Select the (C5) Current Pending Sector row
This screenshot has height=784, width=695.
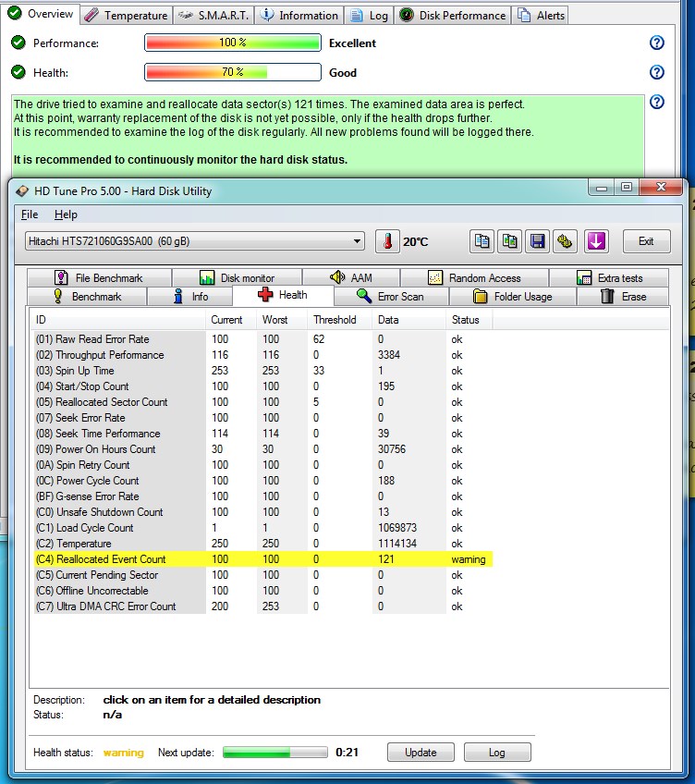pyautogui.click(x=263, y=575)
